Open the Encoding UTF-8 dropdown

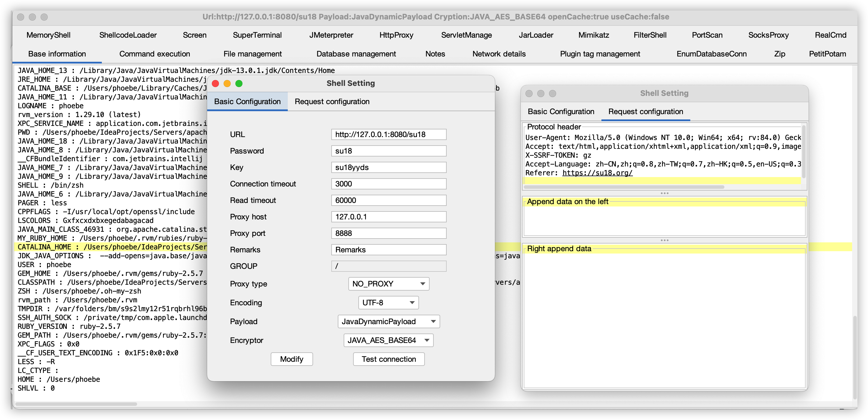[x=388, y=302]
